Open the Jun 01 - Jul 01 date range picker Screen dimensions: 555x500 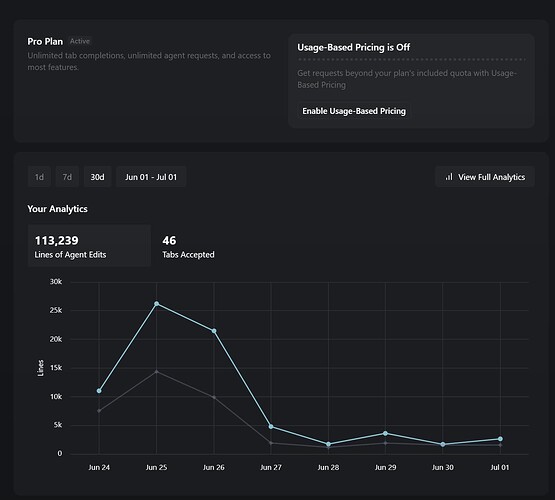tap(151, 177)
